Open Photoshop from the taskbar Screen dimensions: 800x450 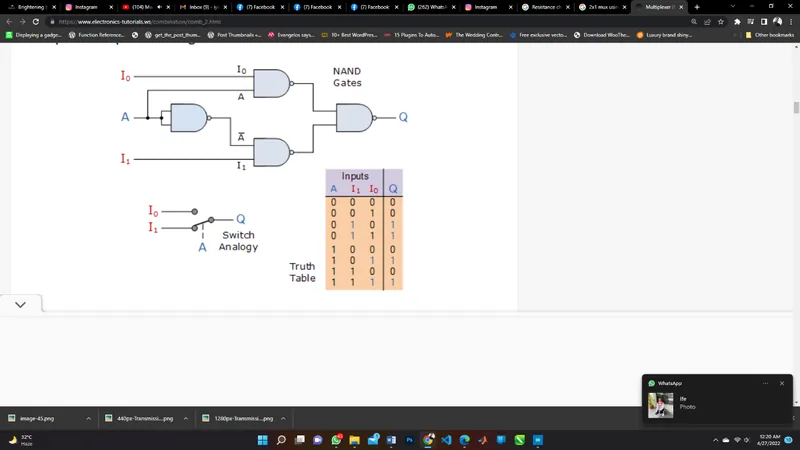(x=410, y=440)
